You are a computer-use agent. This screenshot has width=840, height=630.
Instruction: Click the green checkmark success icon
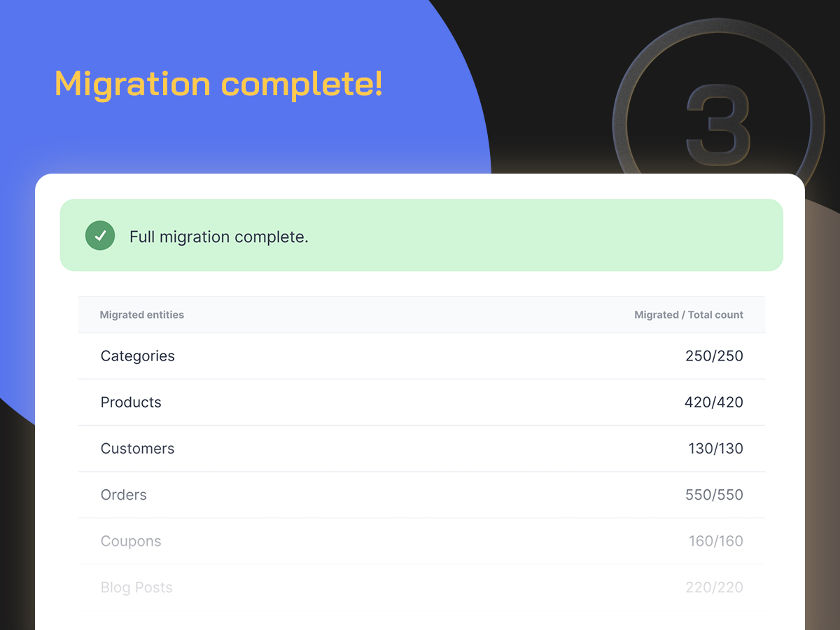(x=100, y=235)
